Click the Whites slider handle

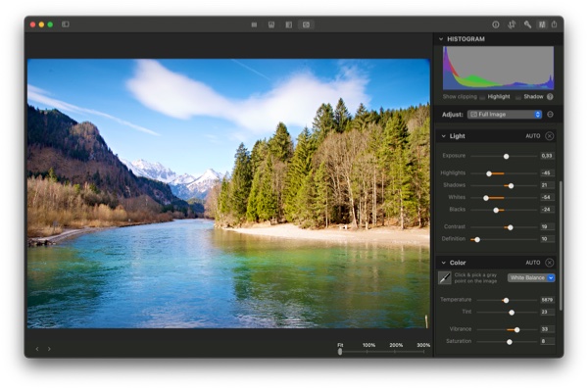click(x=486, y=198)
